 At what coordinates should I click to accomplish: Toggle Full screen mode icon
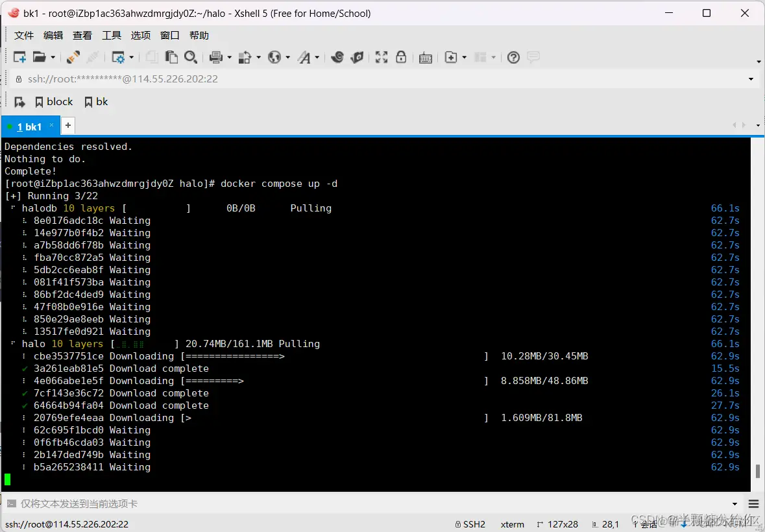(382, 57)
